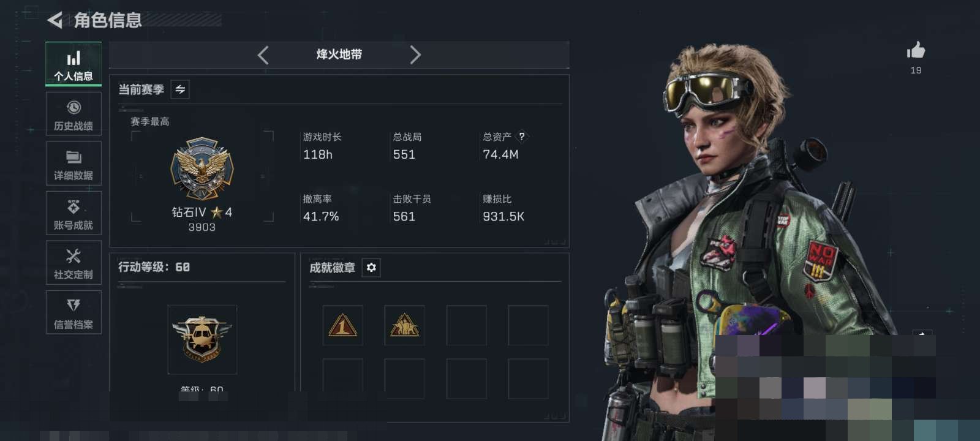
Task: Switch to the next mode after 烽火地带
Action: coord(415,55)
